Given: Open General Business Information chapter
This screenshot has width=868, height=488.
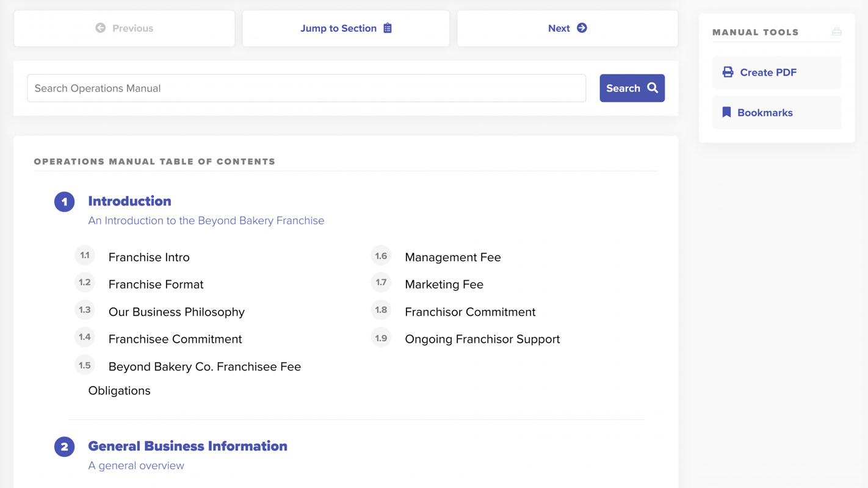Looking at the screenshot, I should point(187,446).
